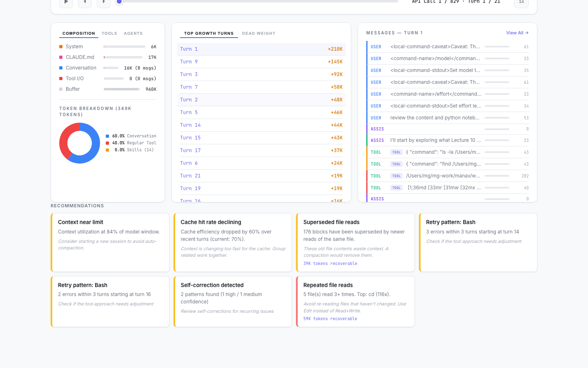
Task: Select the Turn 1 row (+210K)
Action: 261,49
